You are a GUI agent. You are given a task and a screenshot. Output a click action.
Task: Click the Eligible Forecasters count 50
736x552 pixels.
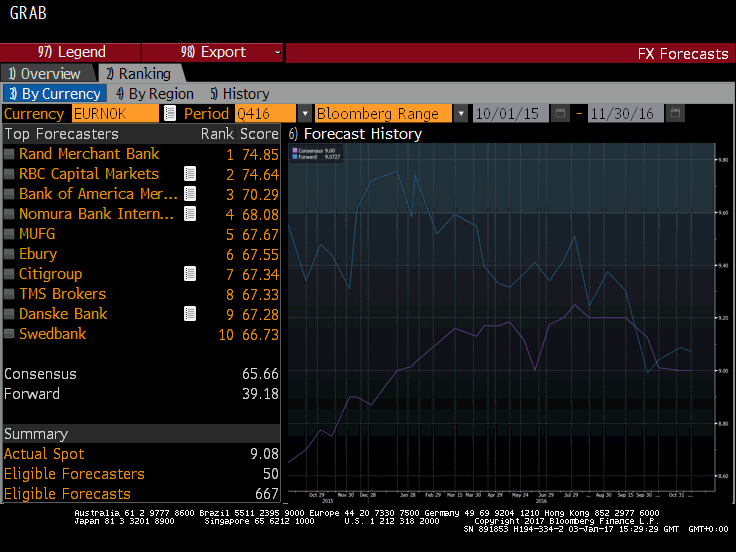(271, 474)
